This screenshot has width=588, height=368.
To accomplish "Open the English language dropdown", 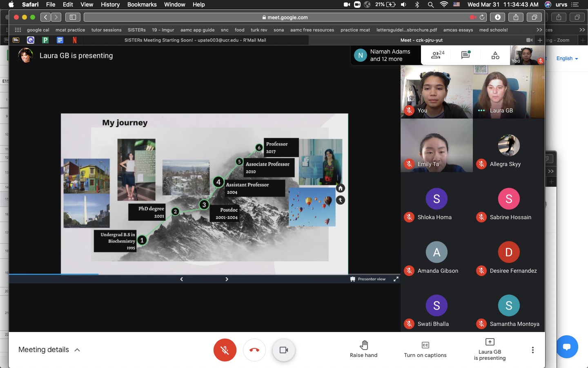I will coord(567,58).
